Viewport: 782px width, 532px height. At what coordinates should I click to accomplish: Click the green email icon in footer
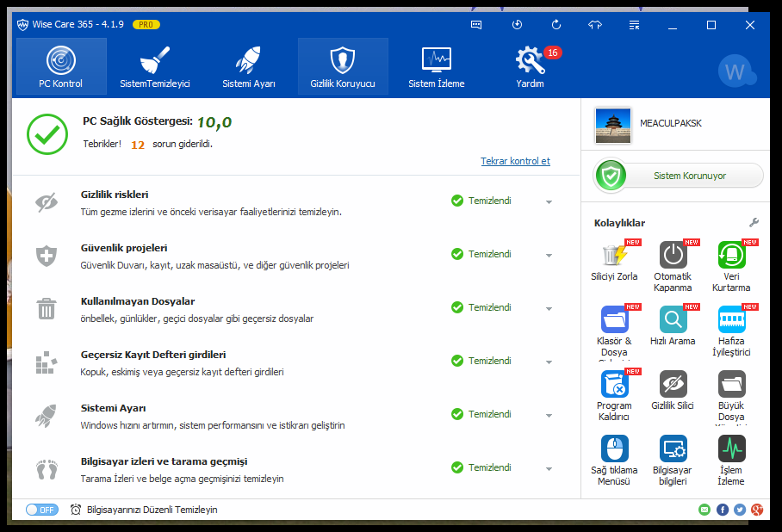pyautogui.click(x=704, y=509)
